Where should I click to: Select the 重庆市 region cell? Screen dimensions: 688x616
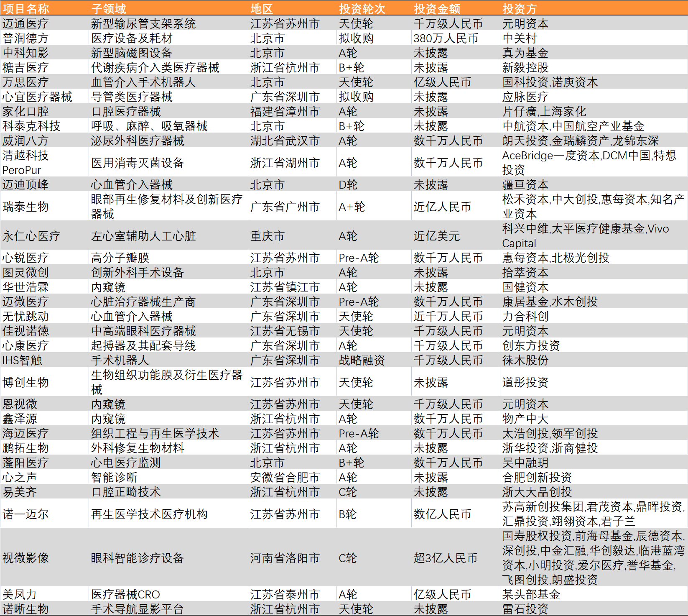[264, 236]
